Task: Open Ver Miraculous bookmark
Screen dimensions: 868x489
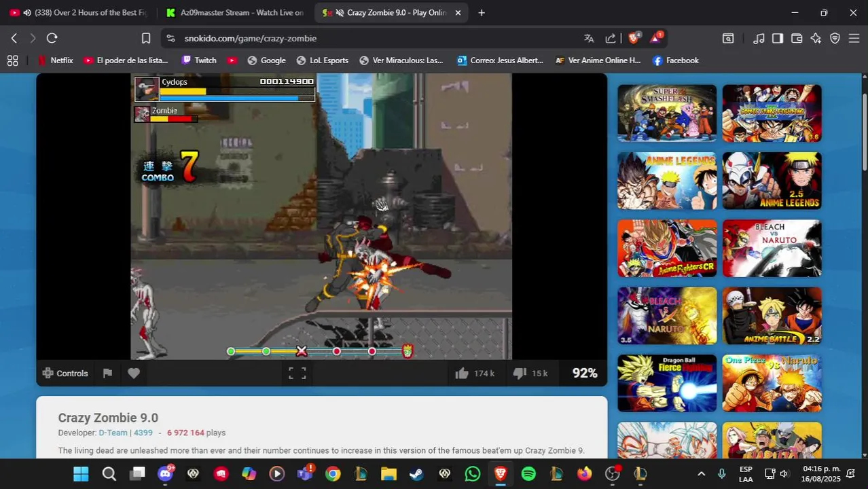Action: click(401, 60)
